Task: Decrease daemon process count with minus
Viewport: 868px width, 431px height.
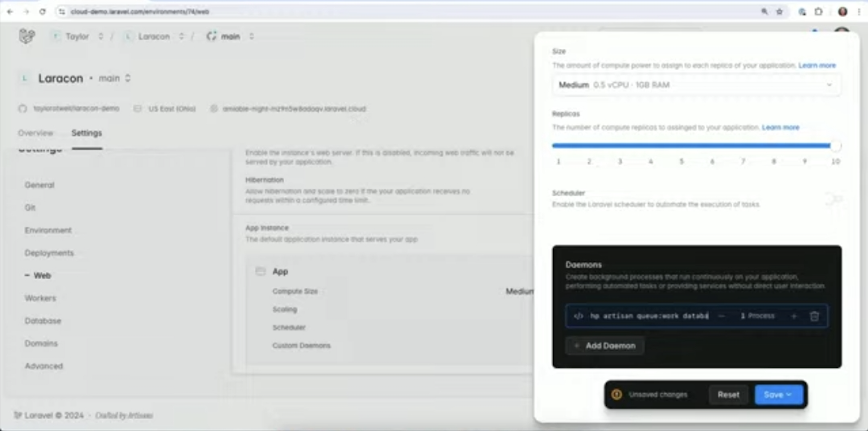Action: (x=722, y=316)
